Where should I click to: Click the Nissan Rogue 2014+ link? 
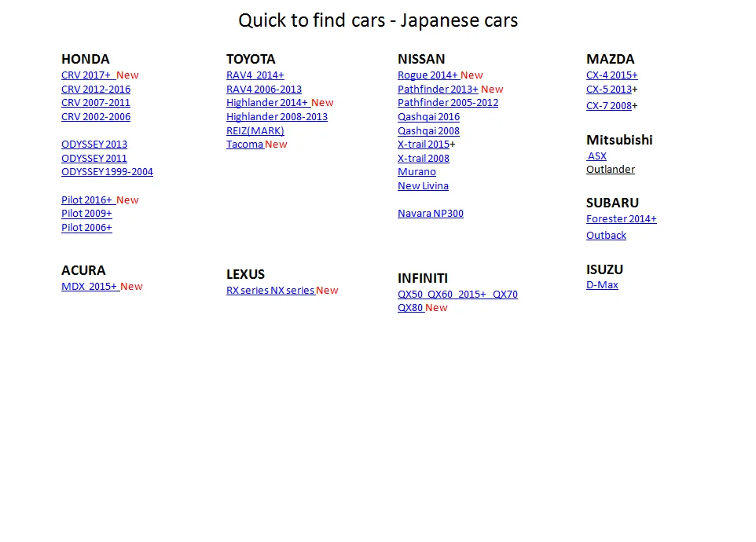pos(428,75)
